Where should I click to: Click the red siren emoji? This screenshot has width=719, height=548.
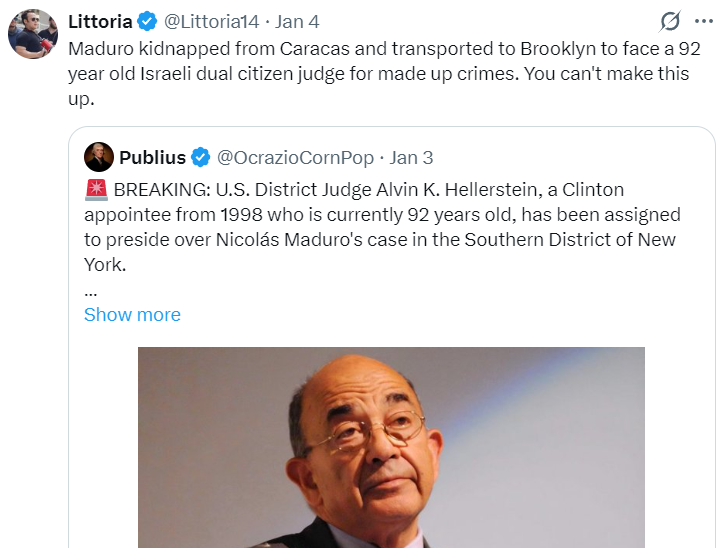[96, 190]
